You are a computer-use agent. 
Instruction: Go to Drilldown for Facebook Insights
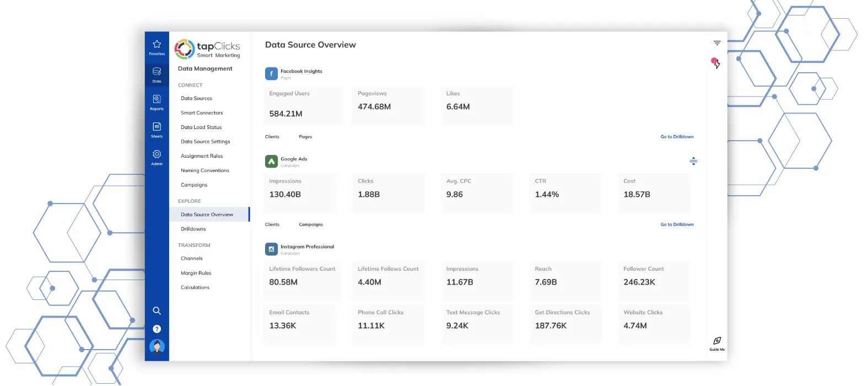tap(677, 137)
